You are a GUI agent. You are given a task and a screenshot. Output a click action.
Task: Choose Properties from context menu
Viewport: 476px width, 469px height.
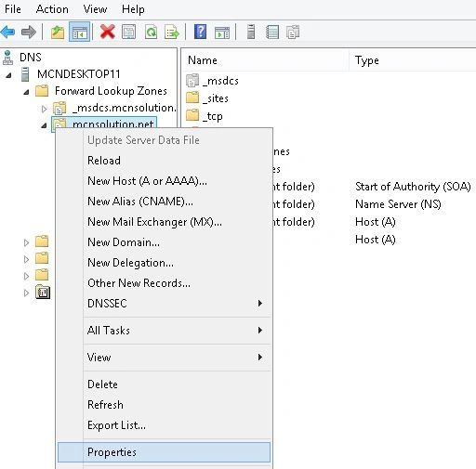(164, 452)
